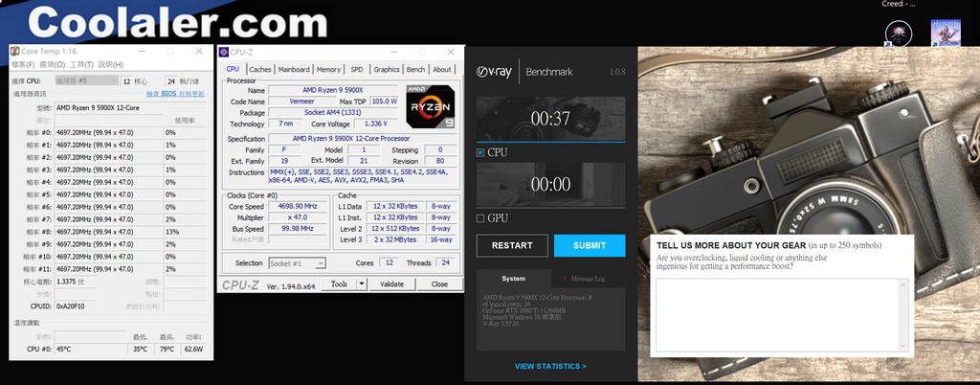Click the Validate button in CPU-Z
The width and height of the screenshot is (980, 385).
point(391,283)
